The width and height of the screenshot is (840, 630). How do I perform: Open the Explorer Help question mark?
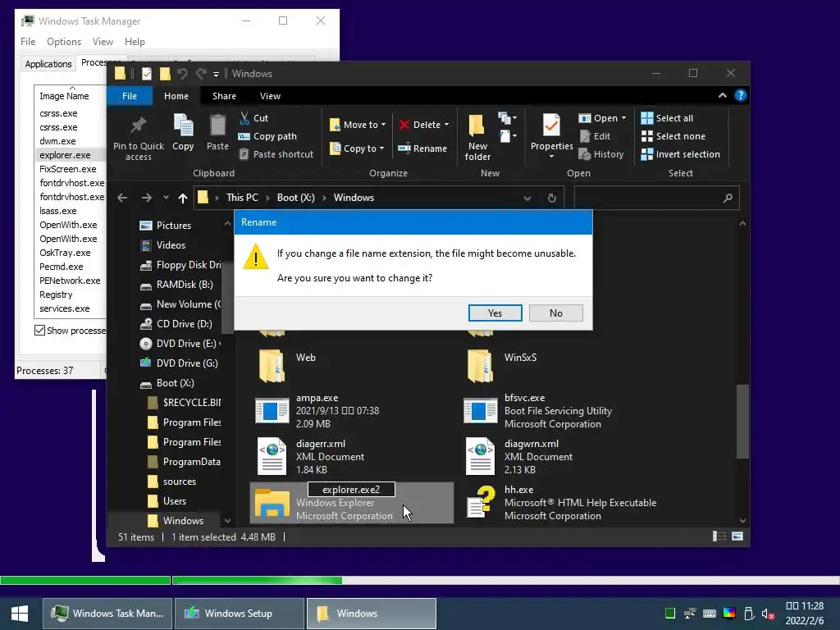(741, 95)
